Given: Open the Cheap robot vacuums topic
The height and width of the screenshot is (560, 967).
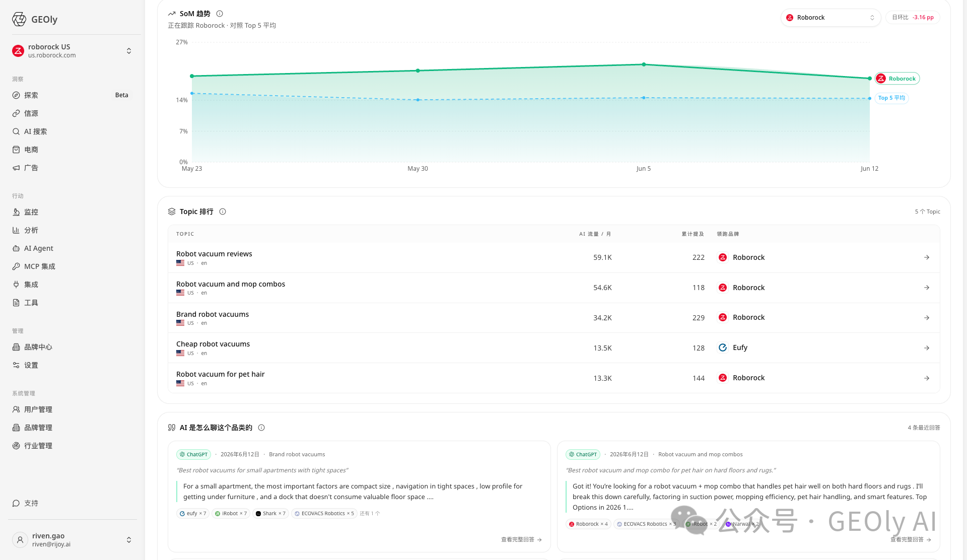Looking at the screenshot, I should [213, 344].
